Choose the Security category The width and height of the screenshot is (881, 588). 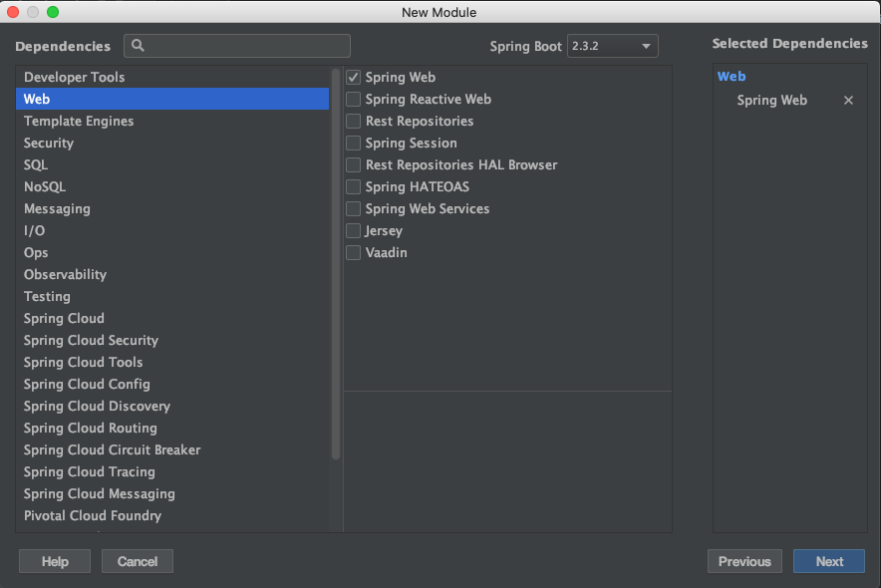[172, 143]
